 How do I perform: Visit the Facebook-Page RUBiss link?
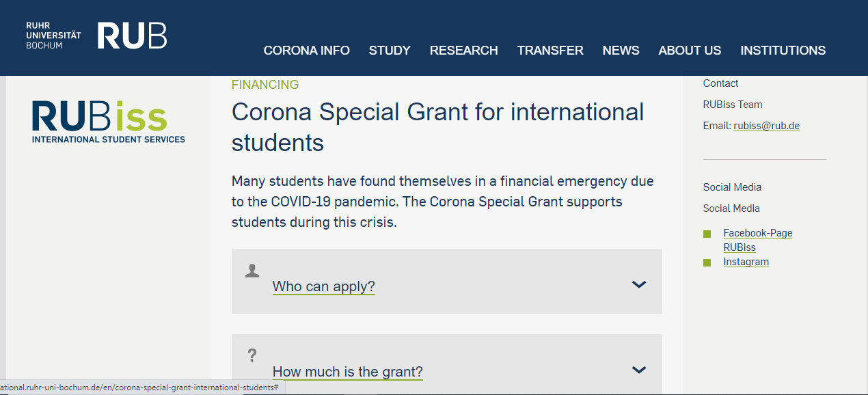click(x=758, y=240)
